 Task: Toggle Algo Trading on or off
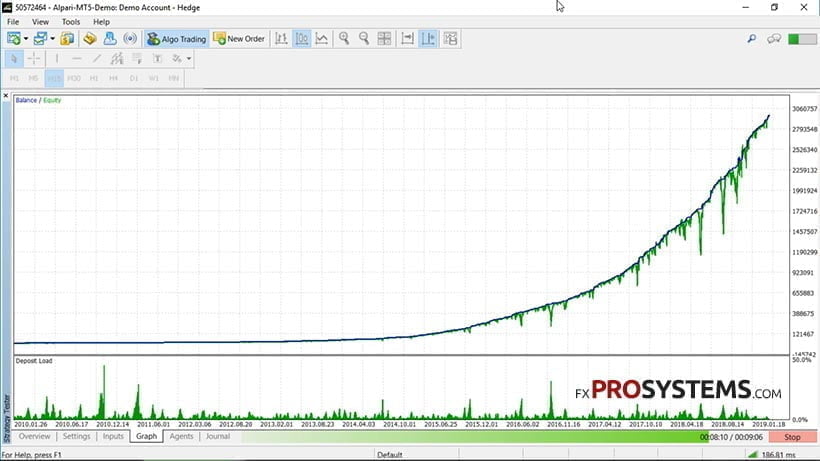[176, 39]
